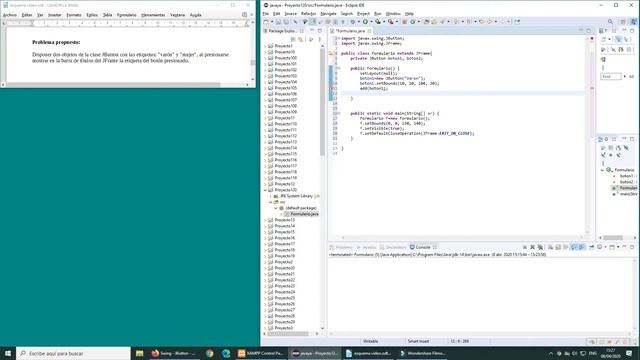The width and height of the screenshot is (640, 360).
Task: Select Formulario.java editor tab
Action: 350,31
